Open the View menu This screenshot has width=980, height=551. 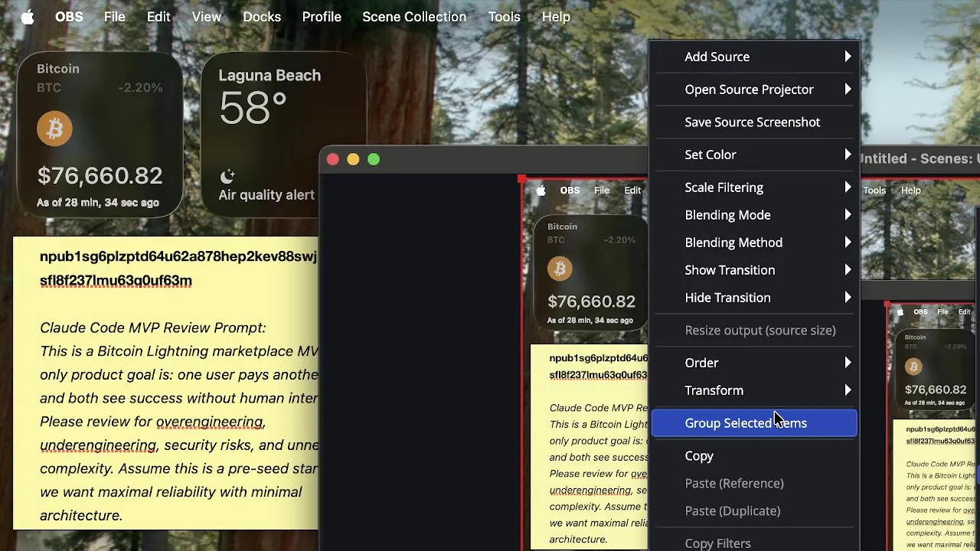(207, 17)
